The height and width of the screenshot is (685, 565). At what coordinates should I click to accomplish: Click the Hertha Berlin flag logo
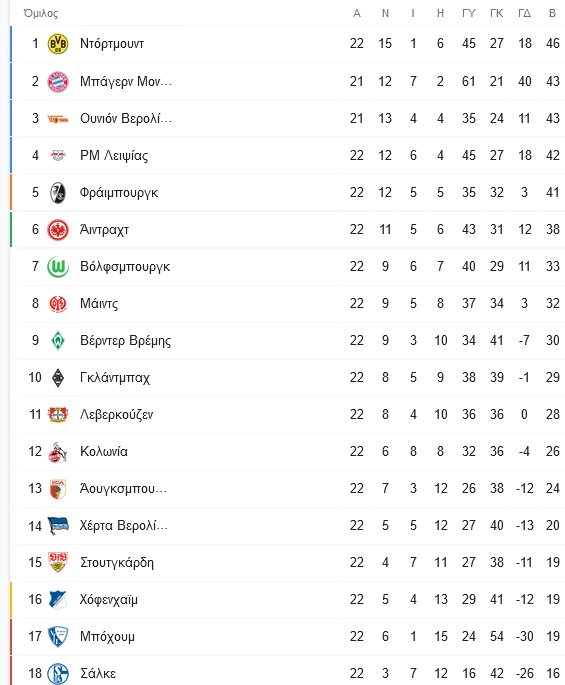[x=58, y=526]
